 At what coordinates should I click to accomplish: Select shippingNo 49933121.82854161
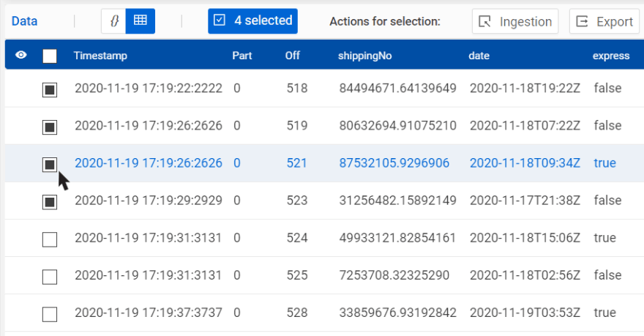pos(397,237)
